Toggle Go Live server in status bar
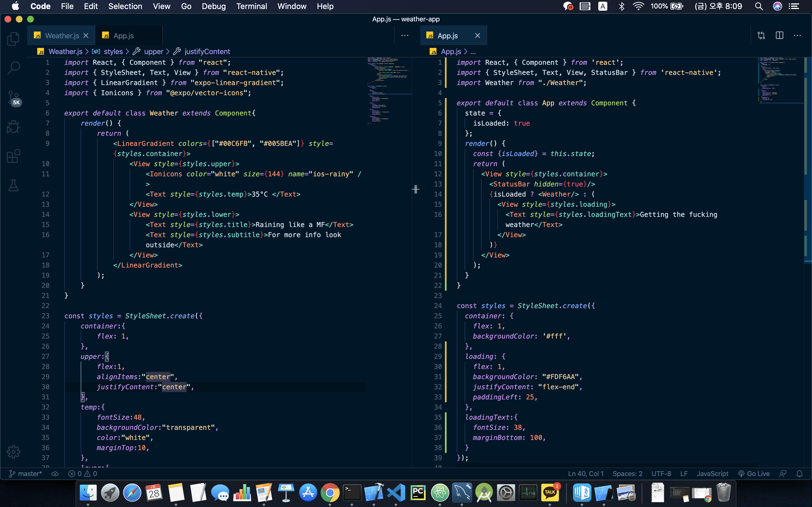 tap(754, 473)
